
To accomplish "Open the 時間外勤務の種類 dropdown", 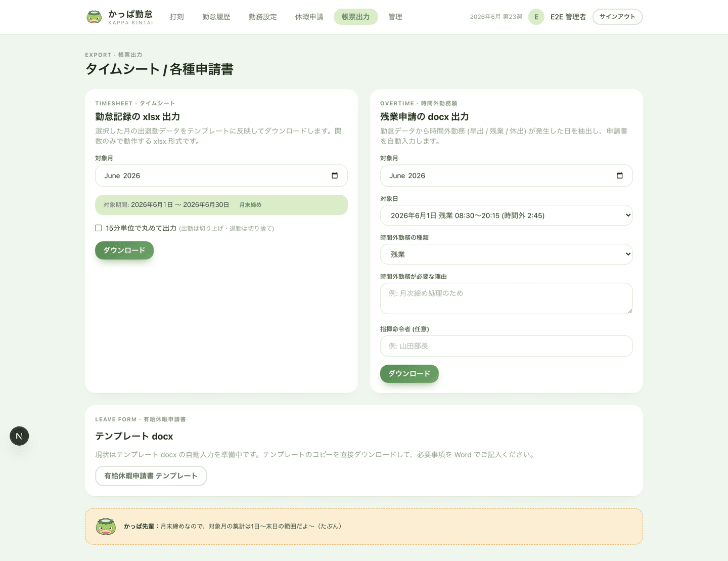I will pyautogui.click(x=506, y=254).
